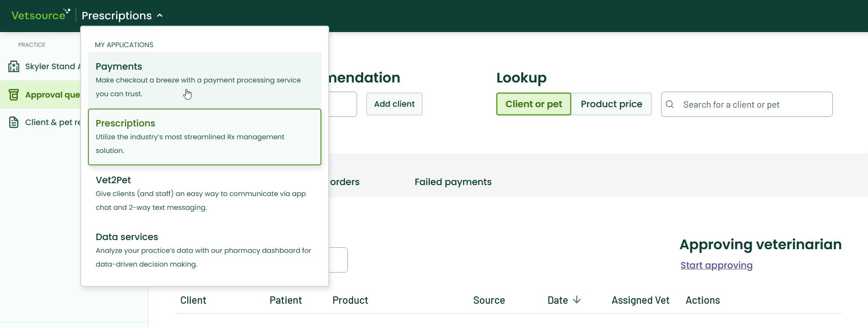Click the Vetsource logo
This screenshot has height=328, width=868.
tap(40, 15)
